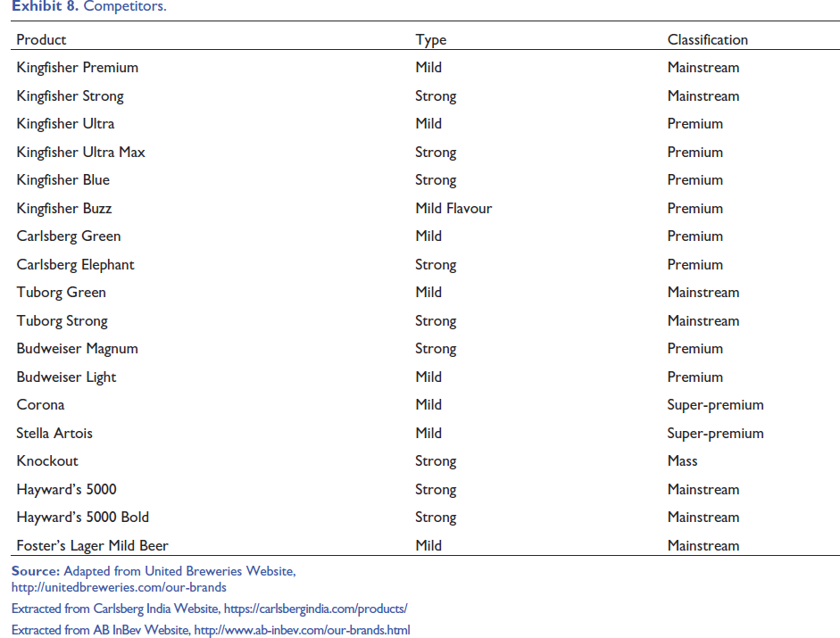Click the Classification column header

coord(707,39)
